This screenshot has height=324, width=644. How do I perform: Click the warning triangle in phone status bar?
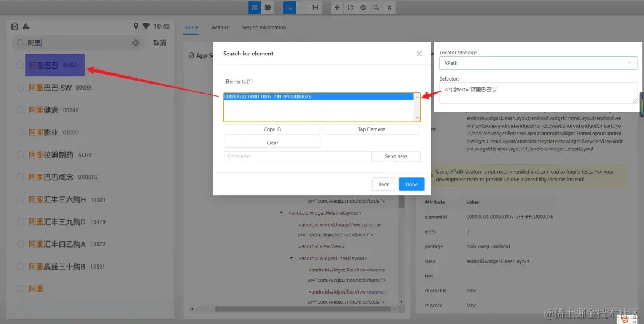coord(26,26)
